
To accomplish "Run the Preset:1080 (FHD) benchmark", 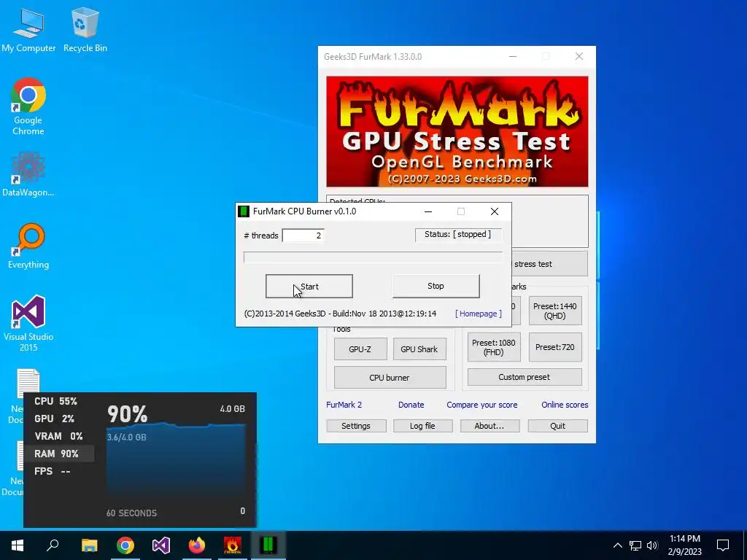I will point(494,348).
